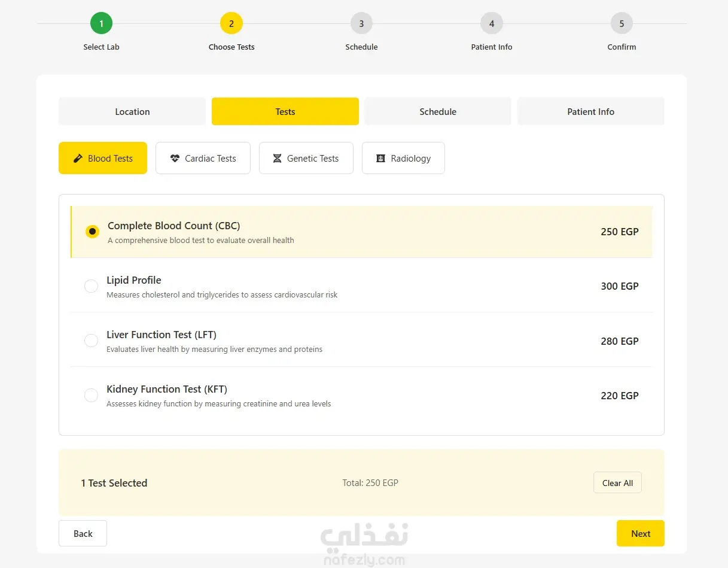The height and width of the screenshot is (568, 728).
Task: Click step 5 Confirm circle
Action: pos(622,24)
